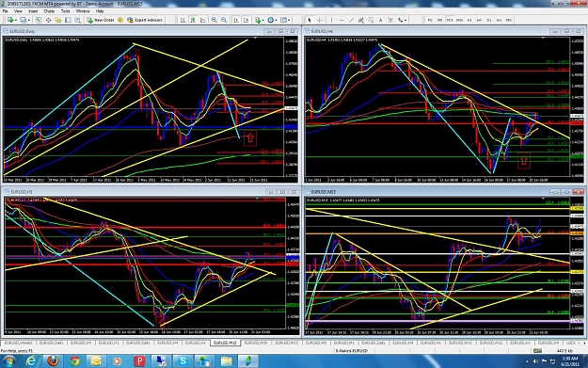Open Google Chrome from the taskbar
Viewport: 588px width, 368px height.
coord(74,361)
